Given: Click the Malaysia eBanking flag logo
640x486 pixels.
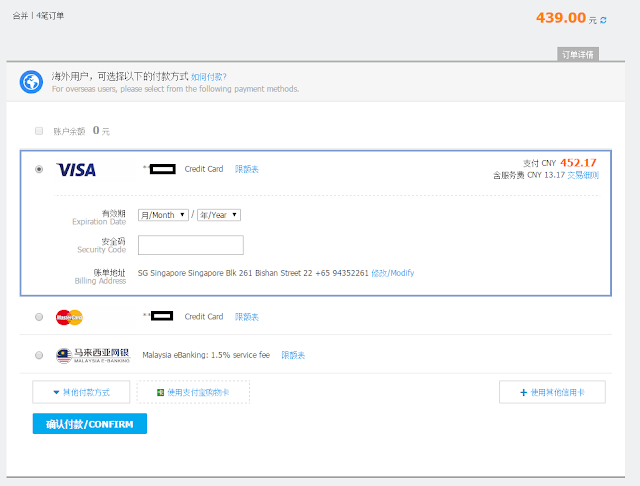Looking at the screenshot, I should tap(93, 355).
